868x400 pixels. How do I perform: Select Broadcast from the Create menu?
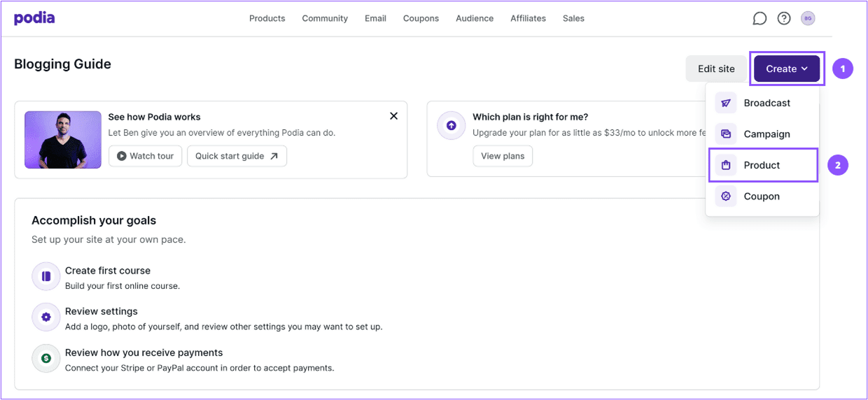(x=762, y=103)
